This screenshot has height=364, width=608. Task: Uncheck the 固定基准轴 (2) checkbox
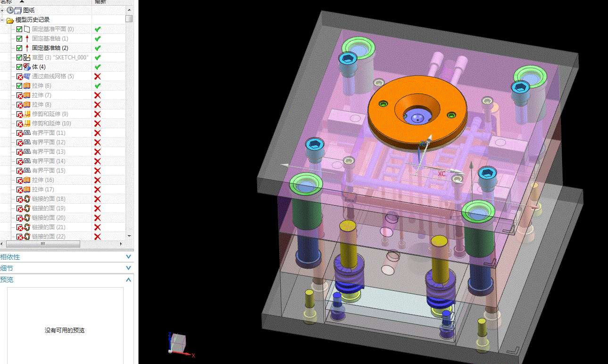(x=19, y=48)
